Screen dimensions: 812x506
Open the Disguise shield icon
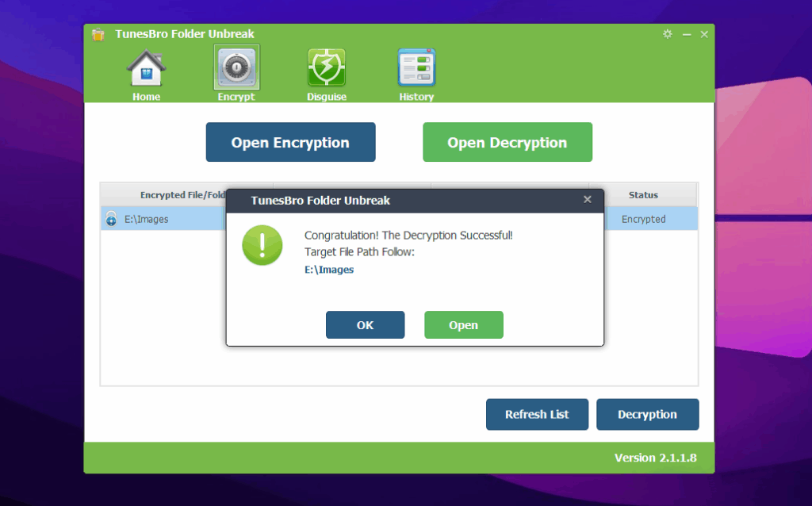pos(326,69)
